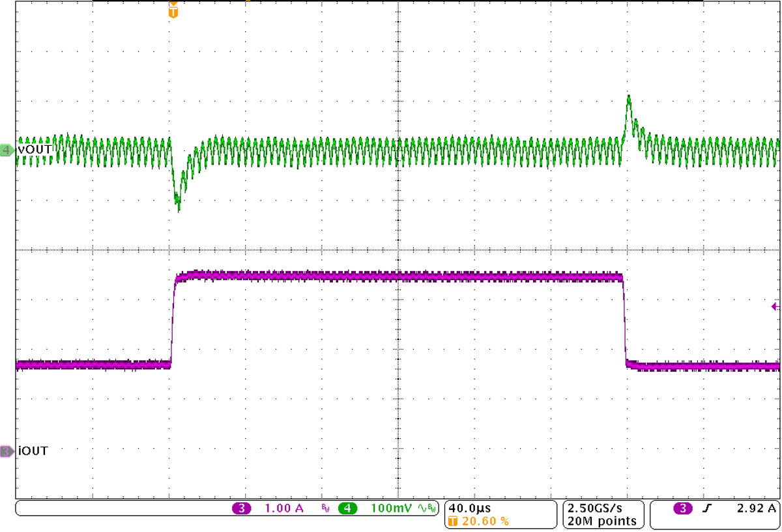Image resolution: width=782 pixels, height=532 pixels.
Task: Click the vOUT waveform trace label
Action: coord(33,149)
